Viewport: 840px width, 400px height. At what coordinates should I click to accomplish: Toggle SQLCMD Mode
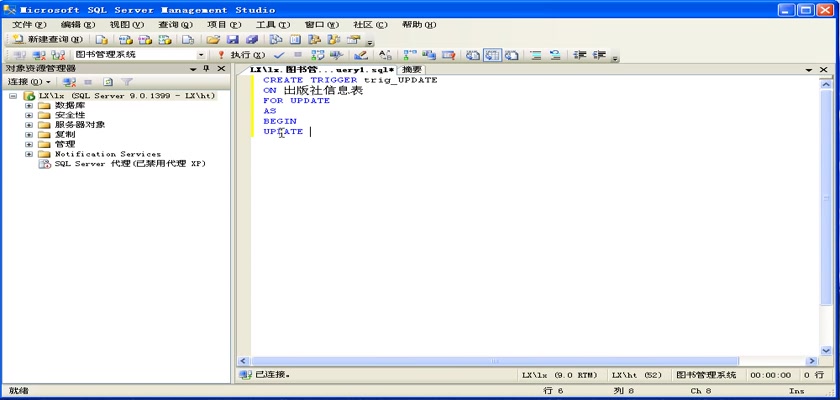pos(448,55)
